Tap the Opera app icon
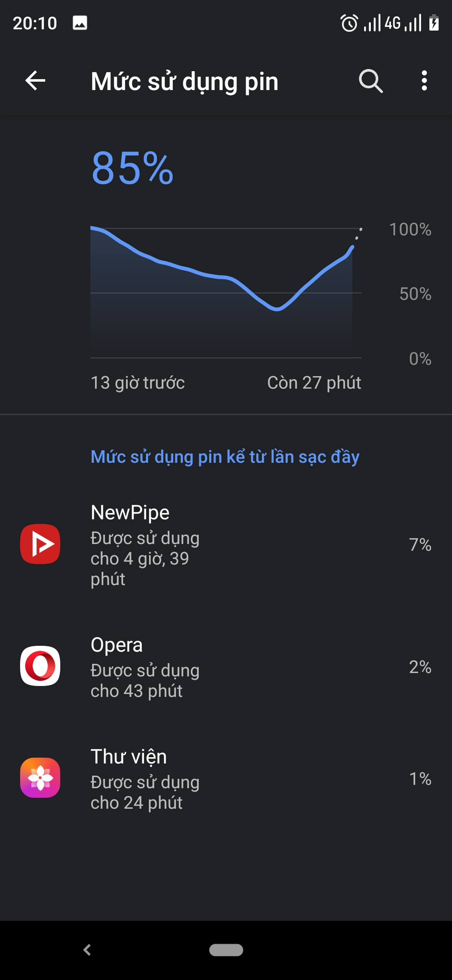The height and width of the screenshot is (980, 452). pos(40,666)
